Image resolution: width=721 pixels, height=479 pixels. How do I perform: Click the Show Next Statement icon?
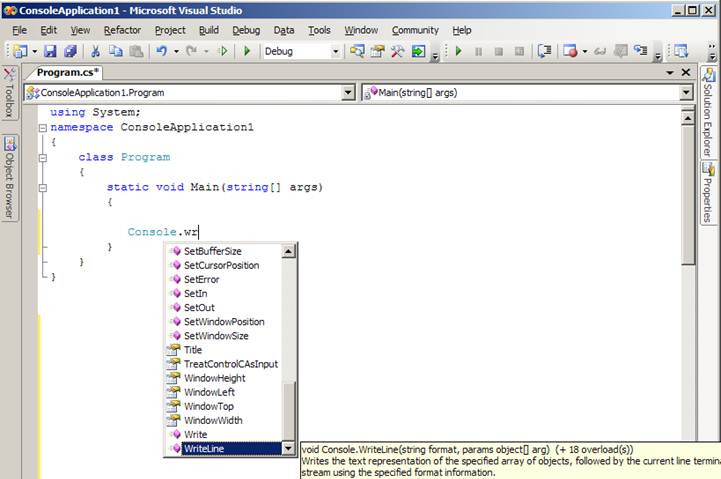(544, 51)
